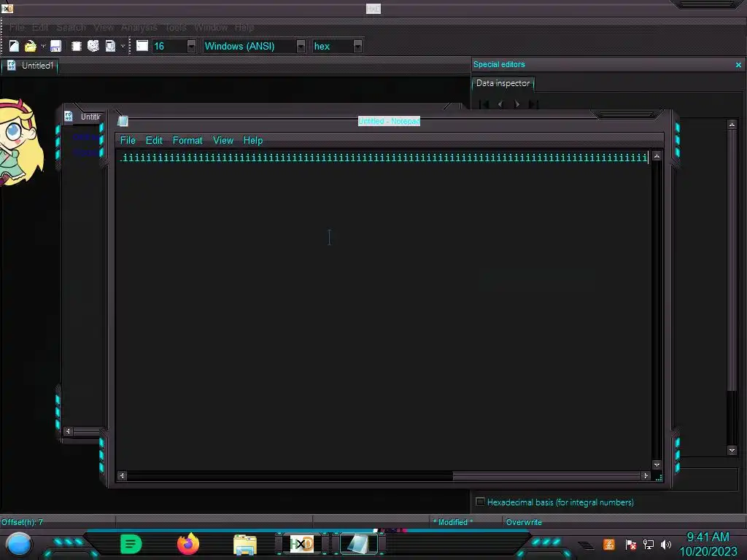Open Action Center flag tray icon
Screen dimensions: 747x560
click(631, 544)
